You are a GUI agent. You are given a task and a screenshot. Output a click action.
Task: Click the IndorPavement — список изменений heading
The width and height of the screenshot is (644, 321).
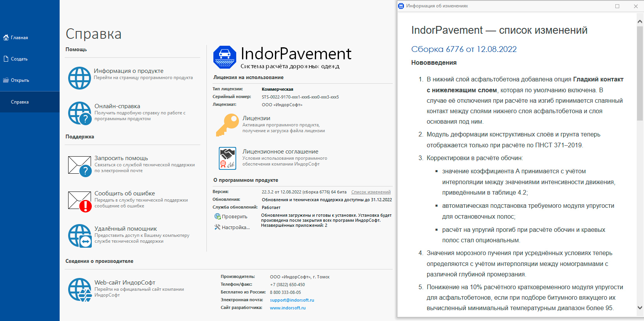click(x=499, y=30)
